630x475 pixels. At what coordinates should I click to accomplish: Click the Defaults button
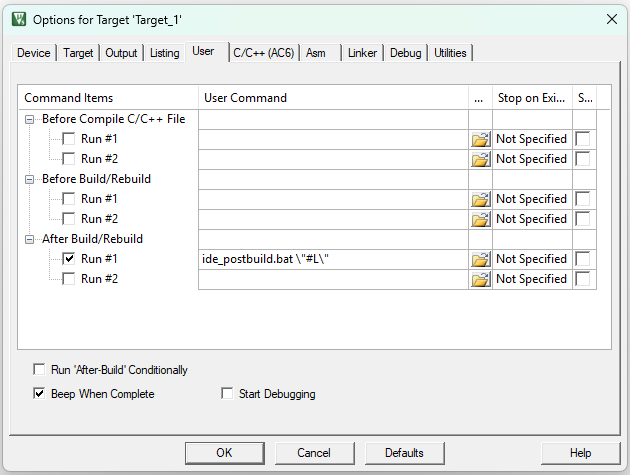(x=404, y=453)
